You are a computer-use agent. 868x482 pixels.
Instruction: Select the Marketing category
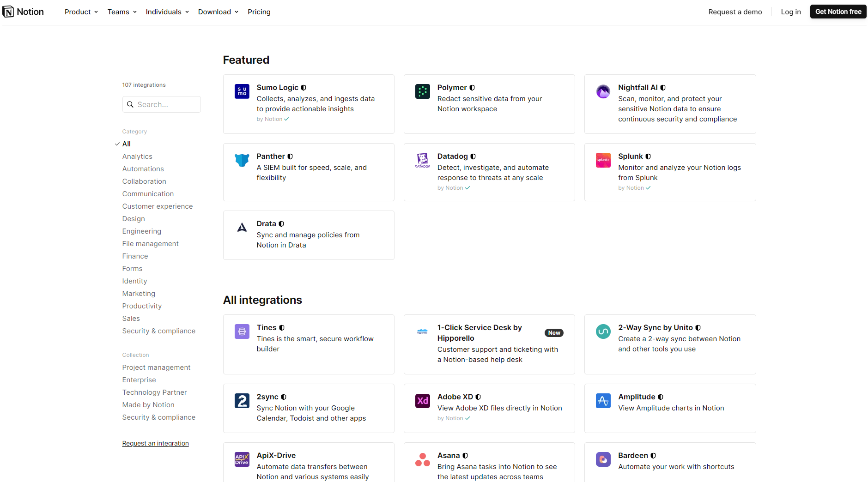139,294
